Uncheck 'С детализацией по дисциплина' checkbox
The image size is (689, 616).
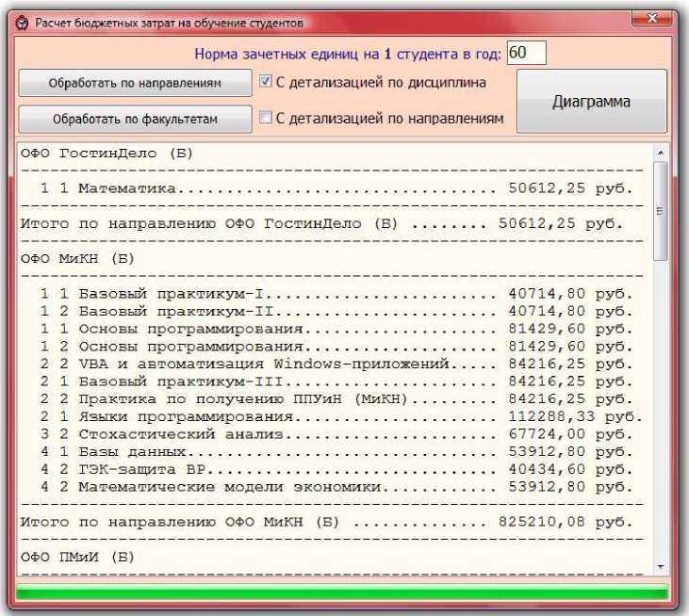pos(266,81)
